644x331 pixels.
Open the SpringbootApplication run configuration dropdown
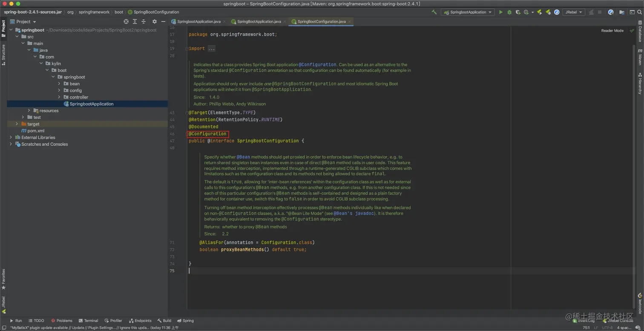467,12
